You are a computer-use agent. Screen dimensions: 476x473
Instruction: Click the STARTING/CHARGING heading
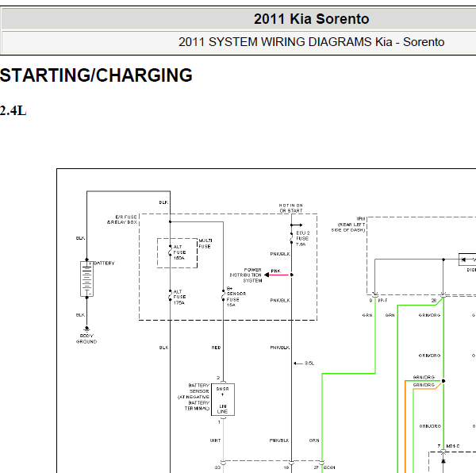pos(96,75)
